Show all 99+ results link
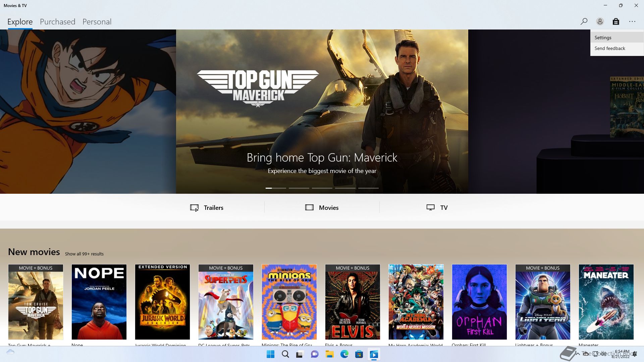644x362 pixels. coord(84,254)
